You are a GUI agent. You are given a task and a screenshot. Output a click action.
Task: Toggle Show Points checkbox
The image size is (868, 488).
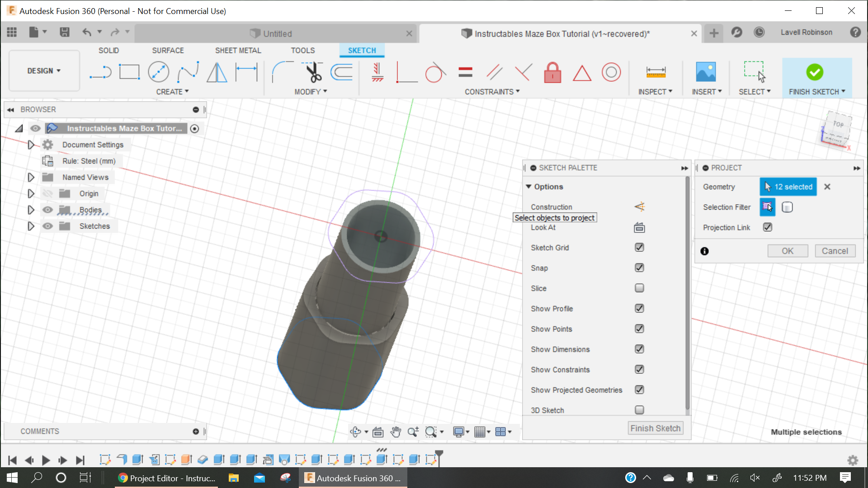(639, 329)
